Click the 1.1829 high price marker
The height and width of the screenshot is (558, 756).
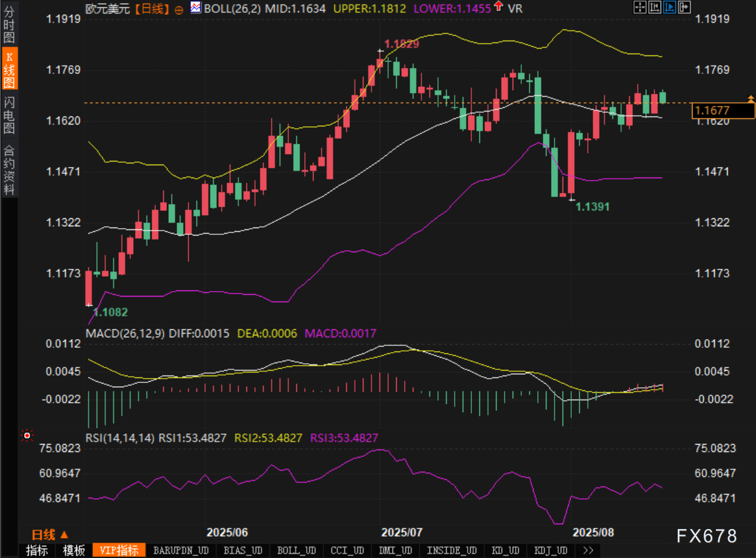tap(401, 44)
